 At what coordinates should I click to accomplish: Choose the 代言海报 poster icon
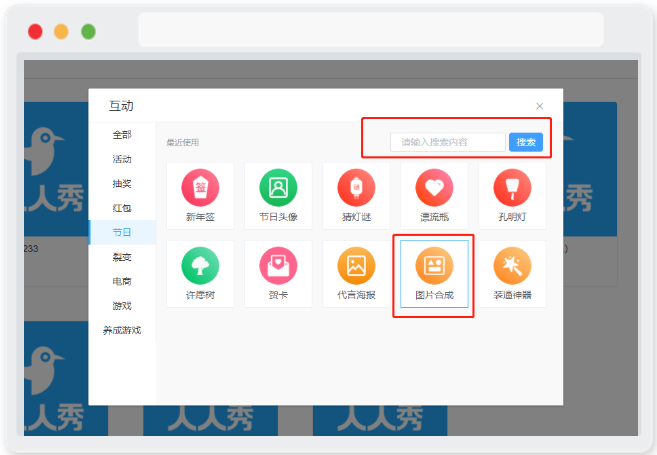[356, 266]
